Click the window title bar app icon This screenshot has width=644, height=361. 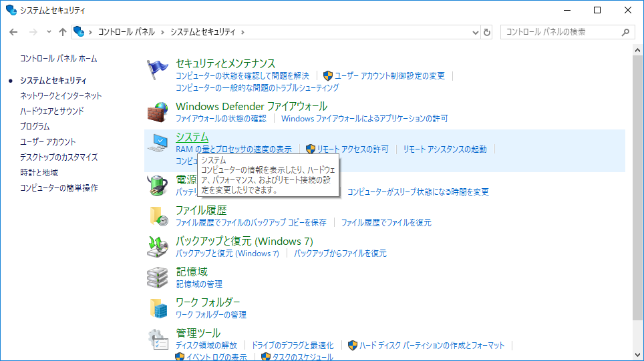pos(11,10)
